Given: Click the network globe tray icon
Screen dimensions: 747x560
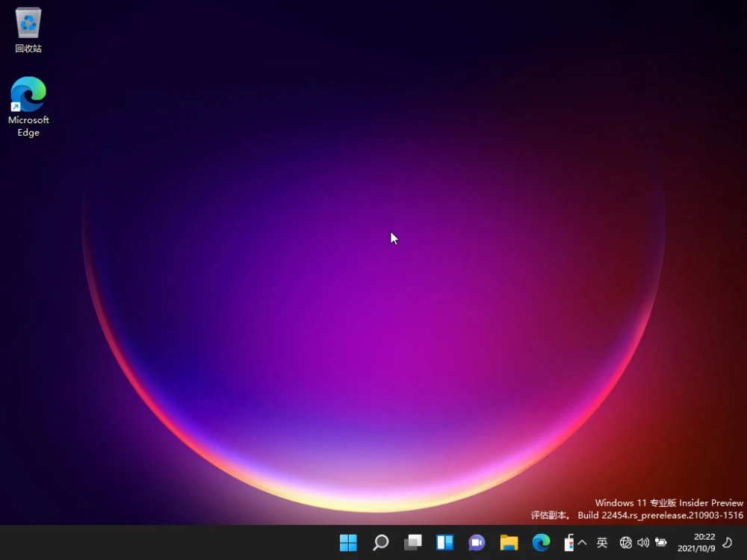Looking at the screenshot, I should [x=626, y=543].
